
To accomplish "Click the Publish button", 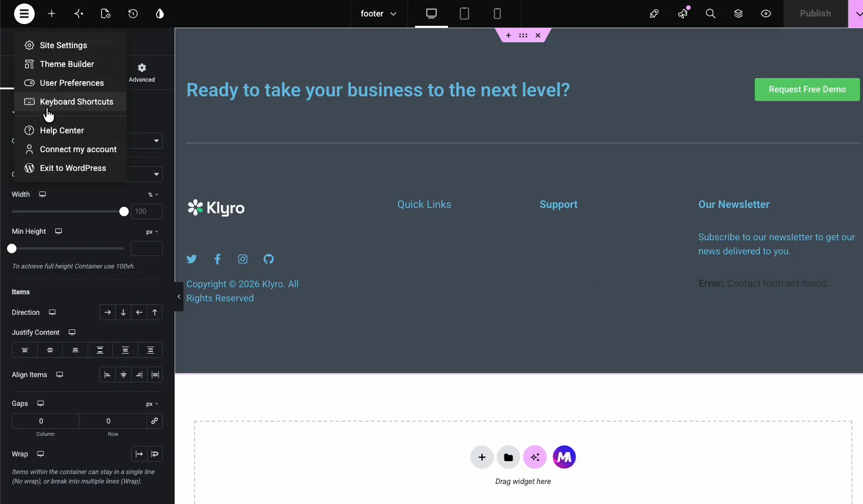I will coord(815,14).
